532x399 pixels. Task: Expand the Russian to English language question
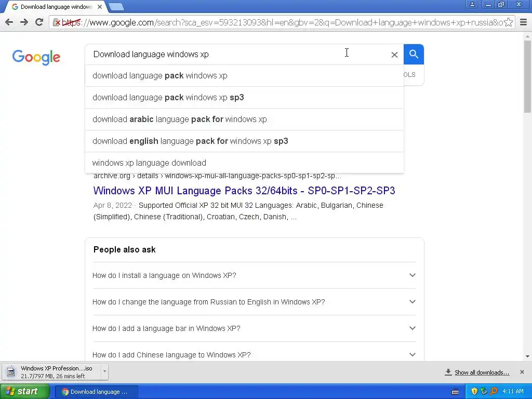tap(254, 302)
